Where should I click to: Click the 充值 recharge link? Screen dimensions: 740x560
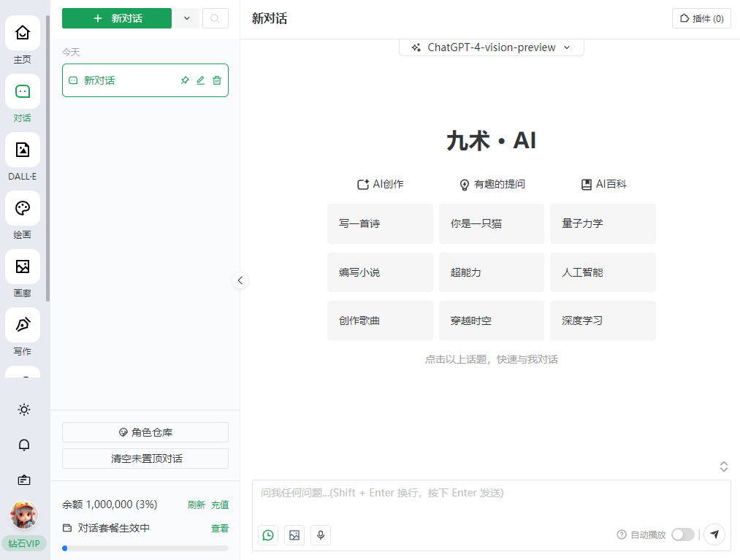(x=220, y=505)
